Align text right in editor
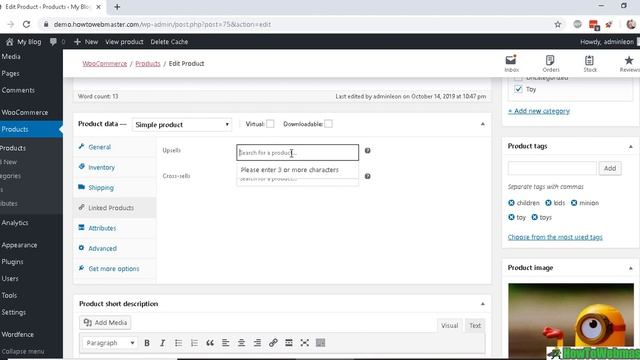Image resolution: width=640 pixels, height=360 pixels. click(x=257, y=343)
